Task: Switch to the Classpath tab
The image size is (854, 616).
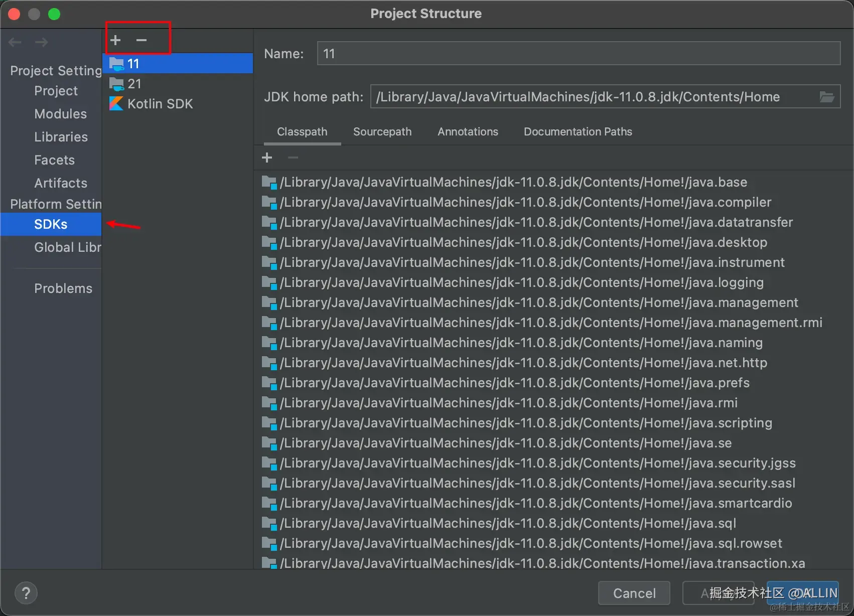Action: 302,132
